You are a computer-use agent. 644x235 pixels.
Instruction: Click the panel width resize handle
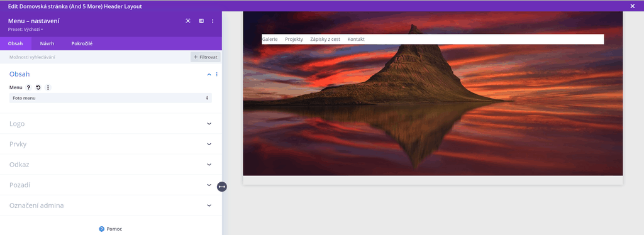222,187
